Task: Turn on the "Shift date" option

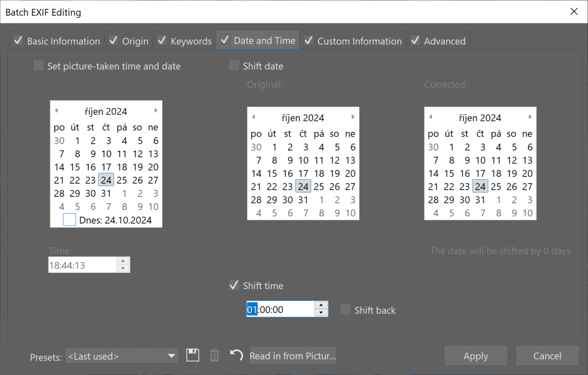Action: click(x=234, y=65)
